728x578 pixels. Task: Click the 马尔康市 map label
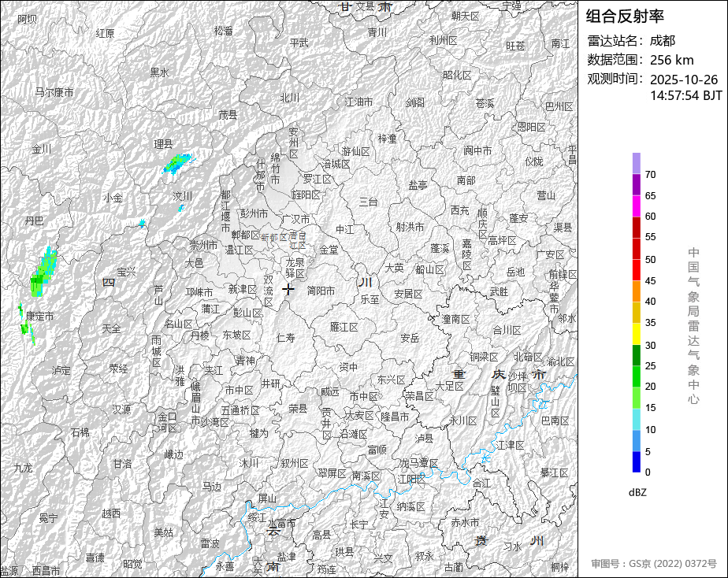[x=54, y=92]
